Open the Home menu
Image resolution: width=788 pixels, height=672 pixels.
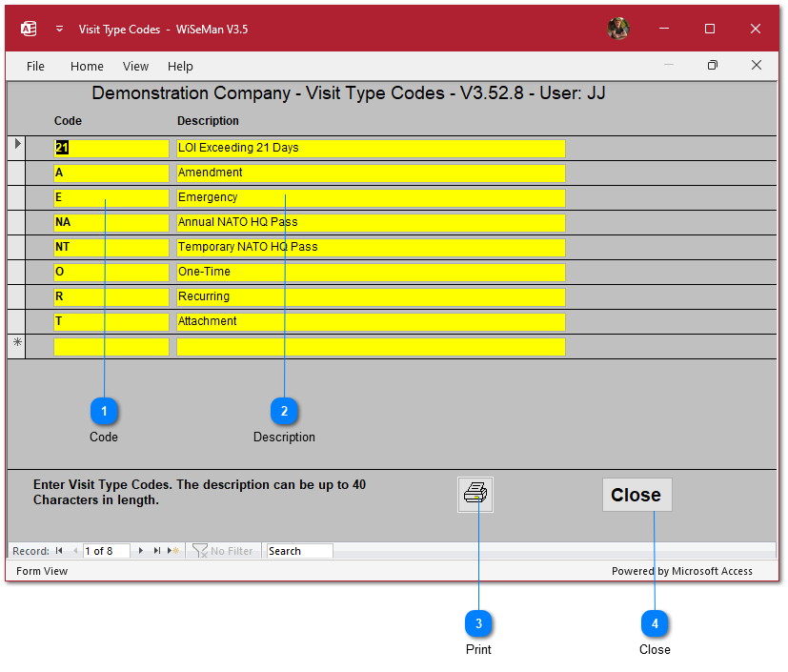87,66
